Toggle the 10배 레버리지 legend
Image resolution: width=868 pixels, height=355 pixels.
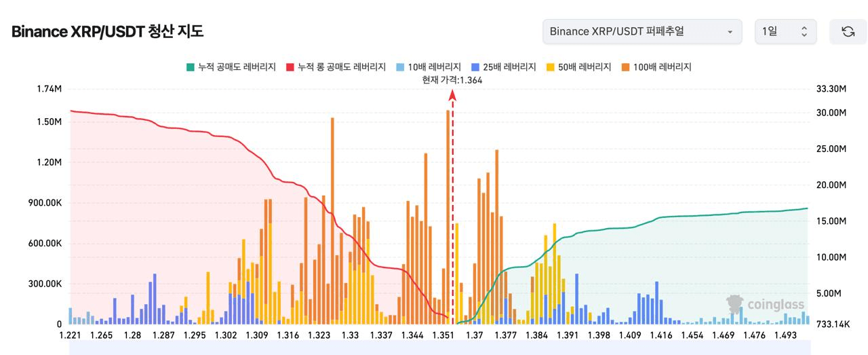coord(428,67)
